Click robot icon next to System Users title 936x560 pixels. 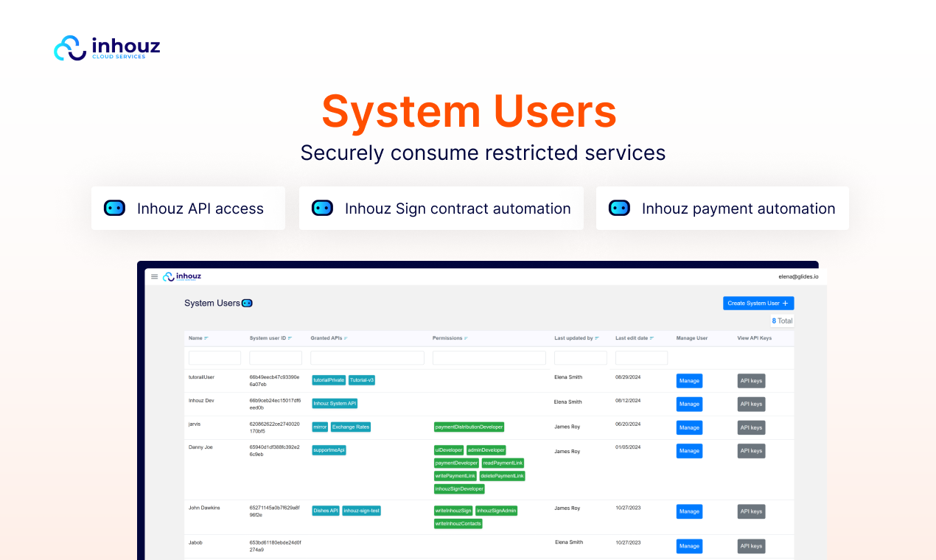248,303
